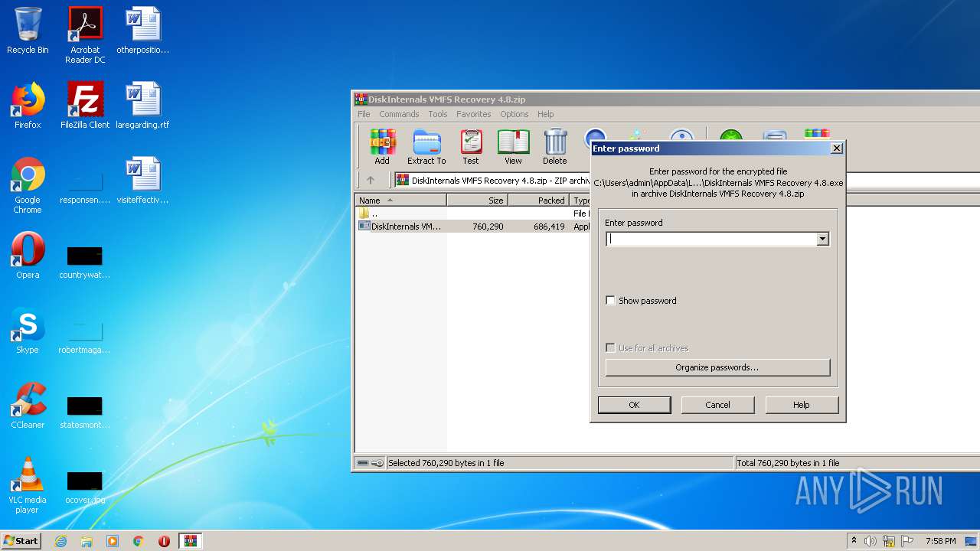Viewport: 980px width, 551px height.
Task: Select the visiteffectiv... document icon
Action: [x=142, y=181]
